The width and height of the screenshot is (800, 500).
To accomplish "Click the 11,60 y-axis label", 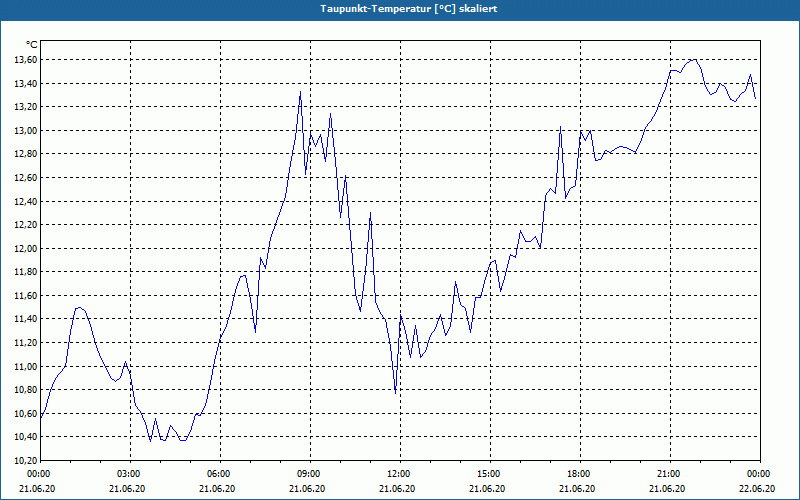I will pyautogui.click(x=26, y=295).
